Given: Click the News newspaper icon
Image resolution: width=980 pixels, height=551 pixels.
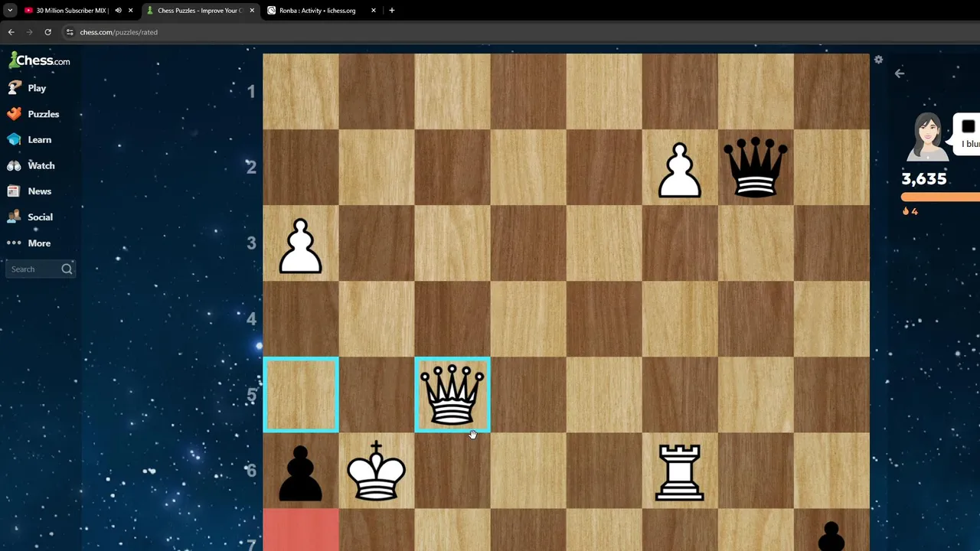Looking at the screenshot, I should 14,191.
